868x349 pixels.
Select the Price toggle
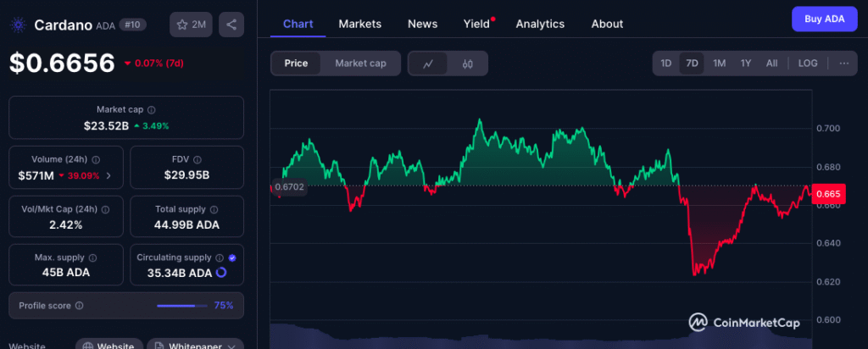click(296, 64)
